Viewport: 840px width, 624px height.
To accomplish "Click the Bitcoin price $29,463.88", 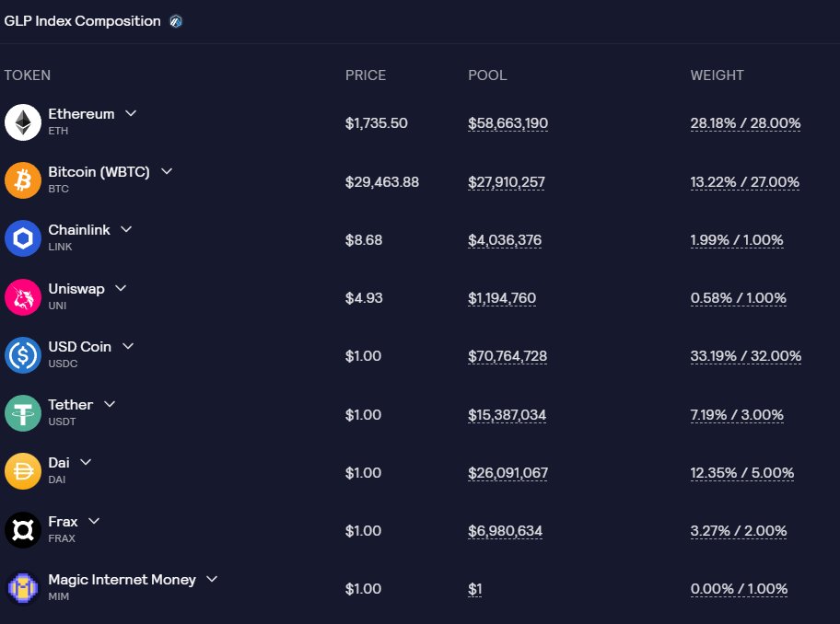I will [382, 182].
